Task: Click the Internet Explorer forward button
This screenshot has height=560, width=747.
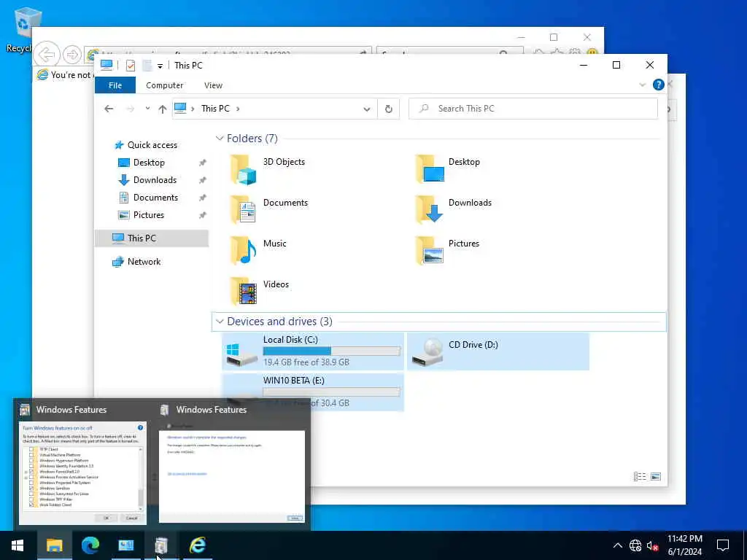Action: click(72, 54)
